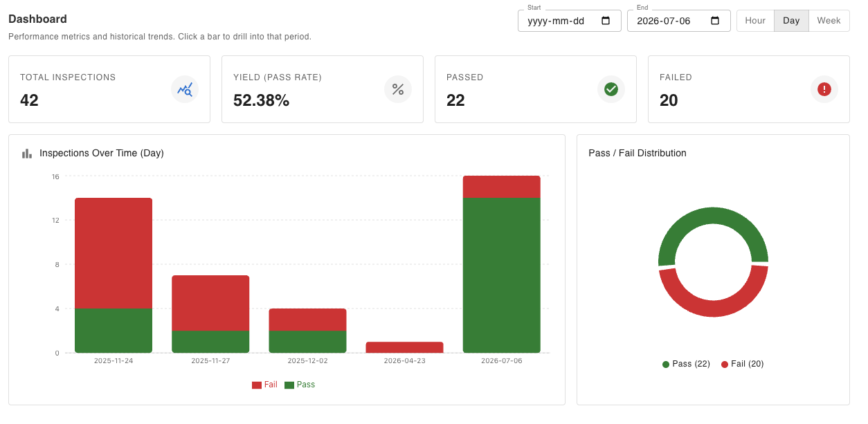This screenshot has height=424, width=868.
Task: Click the y-axis label 12
Action: coord(55,221)
